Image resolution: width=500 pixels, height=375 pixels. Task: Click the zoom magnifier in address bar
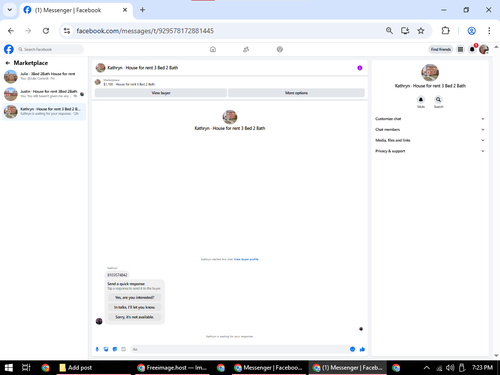coord(389,31)
